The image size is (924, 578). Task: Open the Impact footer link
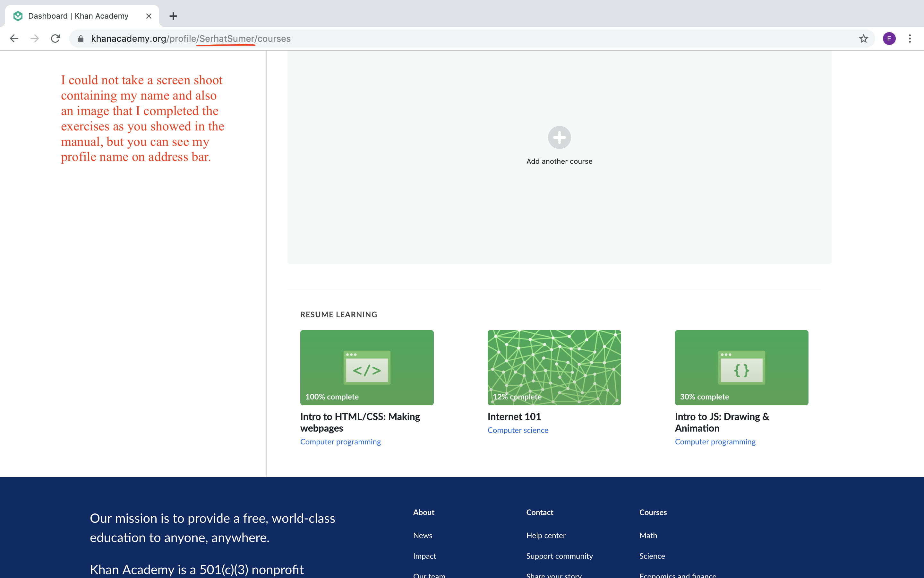coord(424,556)
